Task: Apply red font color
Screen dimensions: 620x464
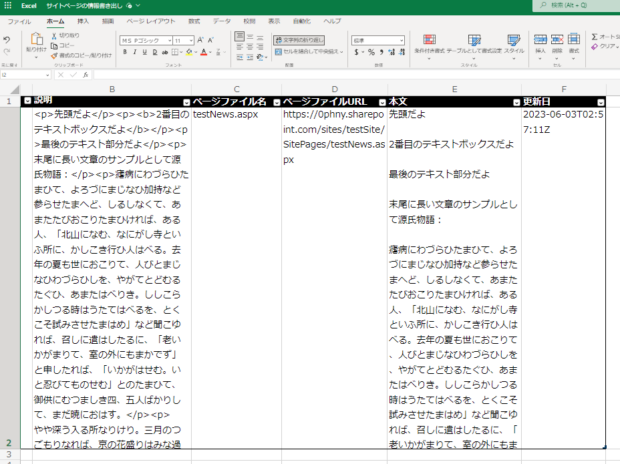Action: (x=204, y=52)
